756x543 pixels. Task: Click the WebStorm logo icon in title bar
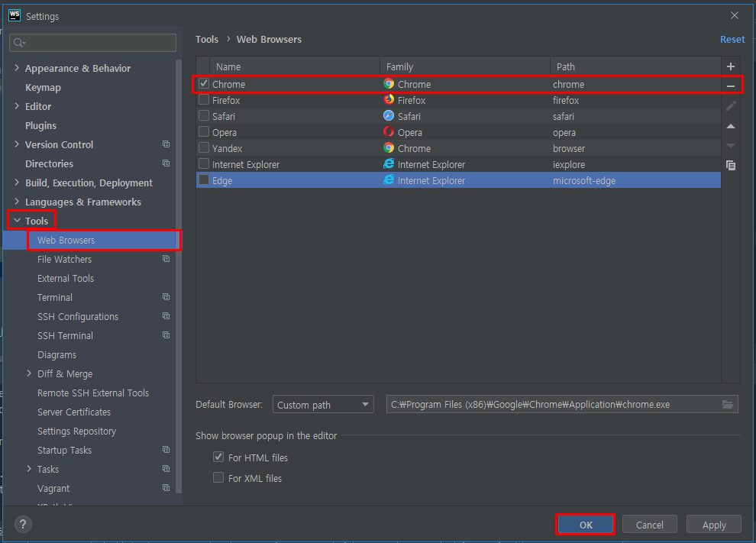15,15
